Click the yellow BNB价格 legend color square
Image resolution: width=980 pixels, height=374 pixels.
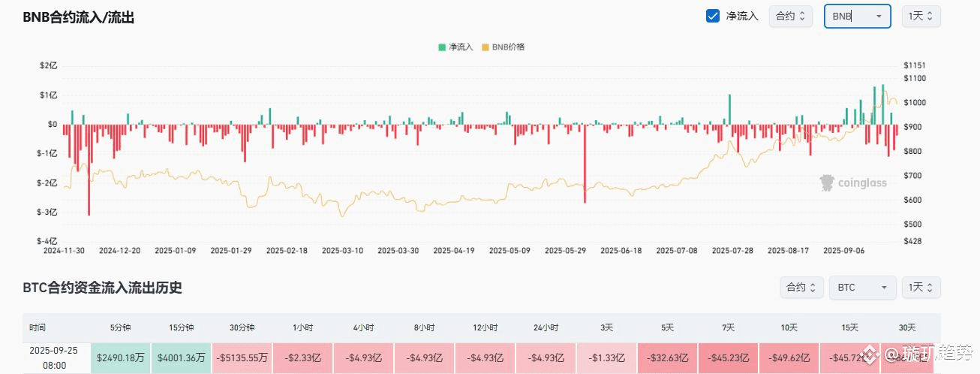[x=485, y=47]
